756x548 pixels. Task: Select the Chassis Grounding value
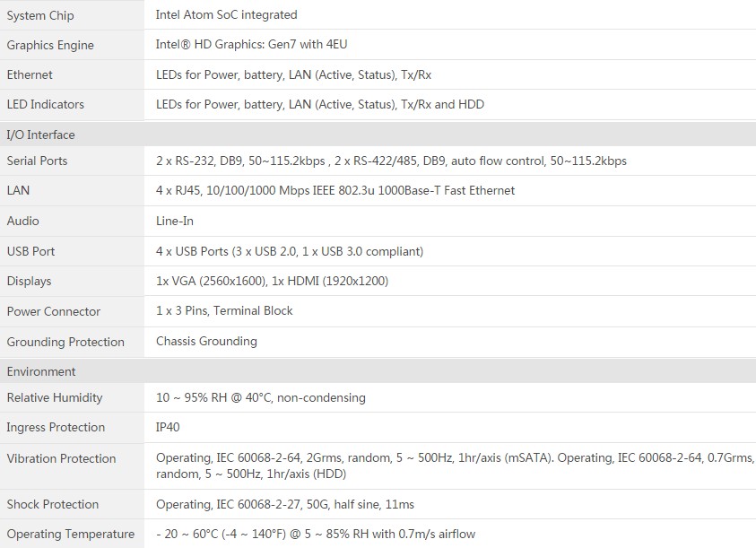[x=206, y=341]
